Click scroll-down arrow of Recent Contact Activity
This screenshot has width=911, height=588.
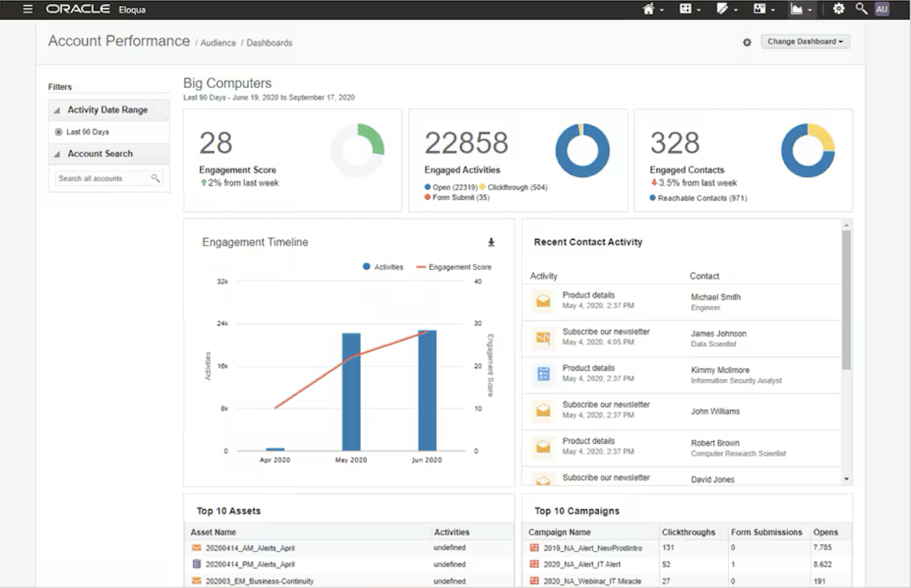tap(846, 479)
